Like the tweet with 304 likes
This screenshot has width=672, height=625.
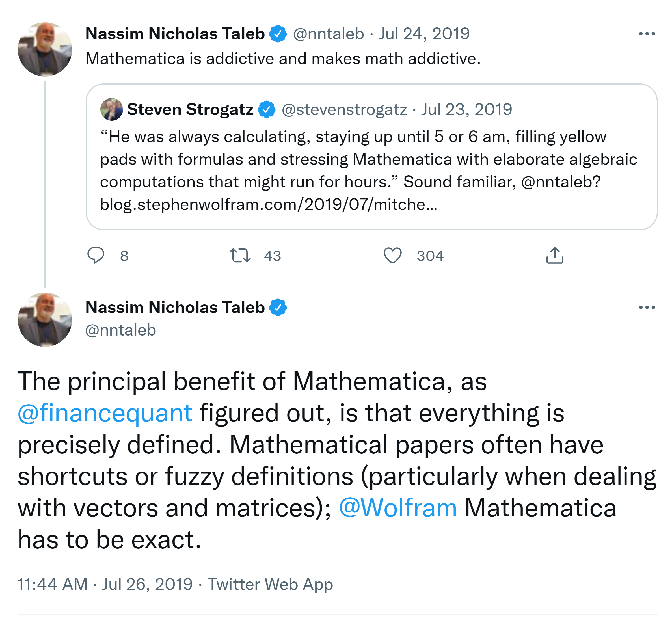pos(392,256)
